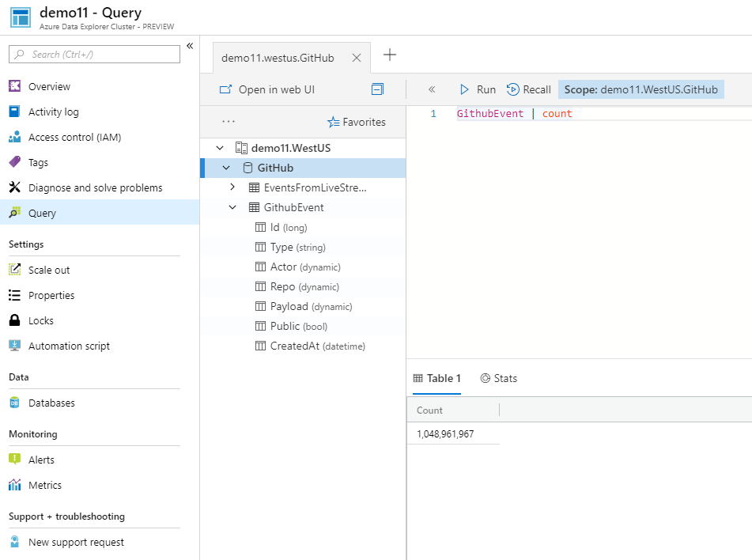Click the Search (Ctrl+/) field

pos(93,54)
